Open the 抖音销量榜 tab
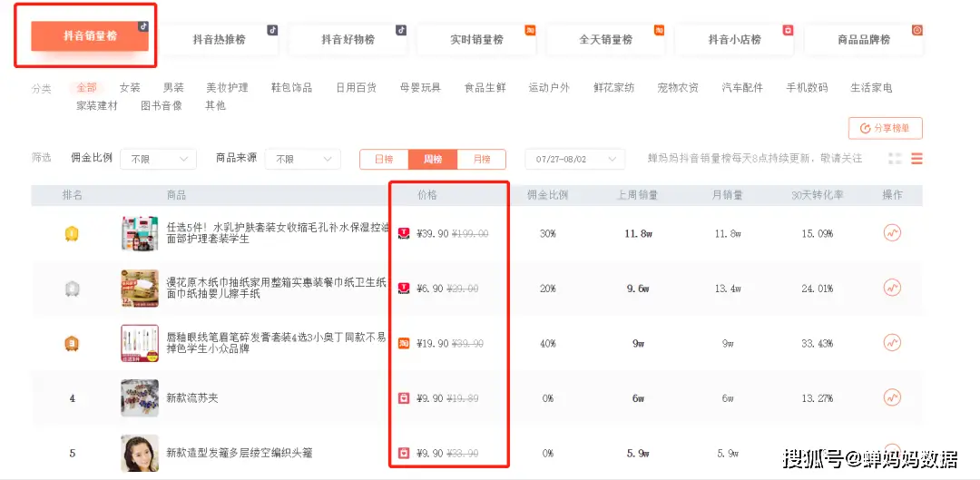This screenshot has width=980, height=480. [x=90, y=35]
